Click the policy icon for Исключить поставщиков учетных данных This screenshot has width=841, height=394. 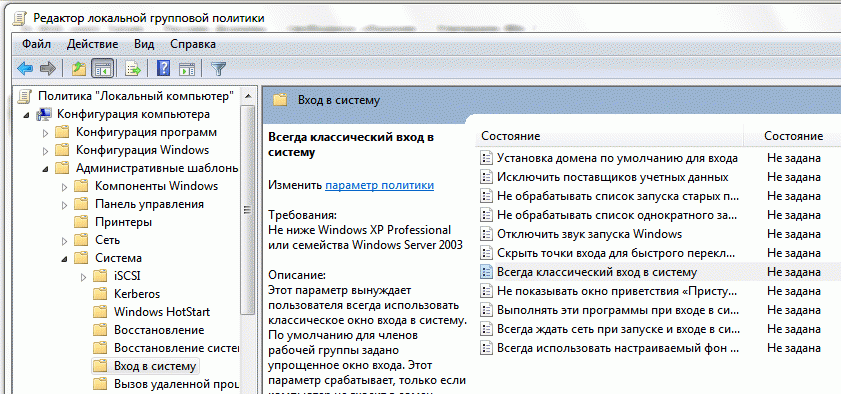coord(486,177)
